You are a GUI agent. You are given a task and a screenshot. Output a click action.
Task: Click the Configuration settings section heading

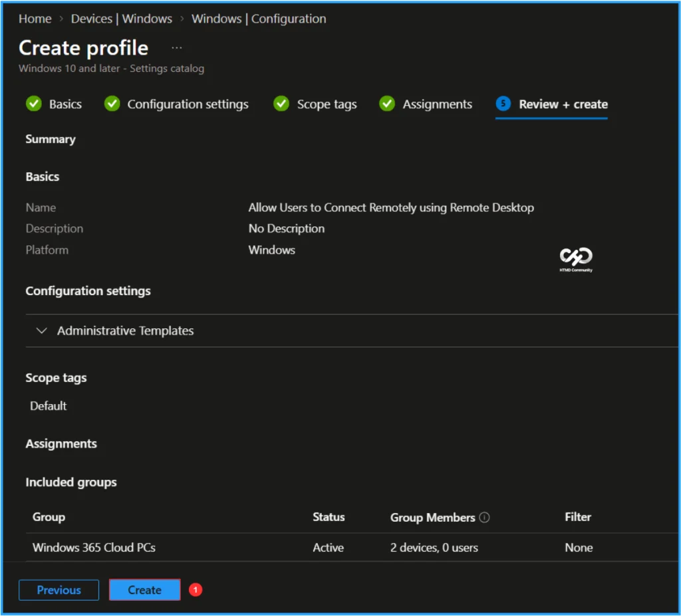tap(88, 291)
